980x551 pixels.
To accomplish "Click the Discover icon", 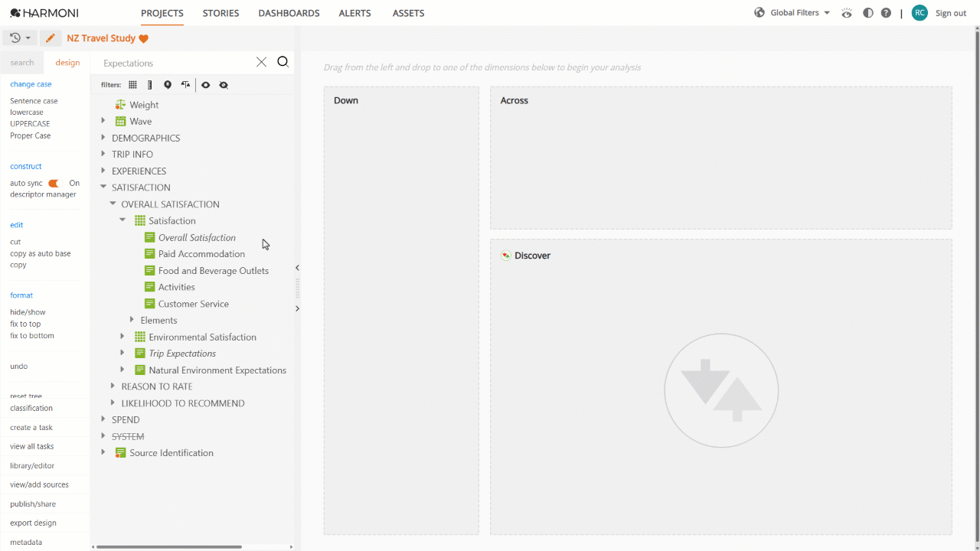I will pyautogui.click(x=505, y=256).
